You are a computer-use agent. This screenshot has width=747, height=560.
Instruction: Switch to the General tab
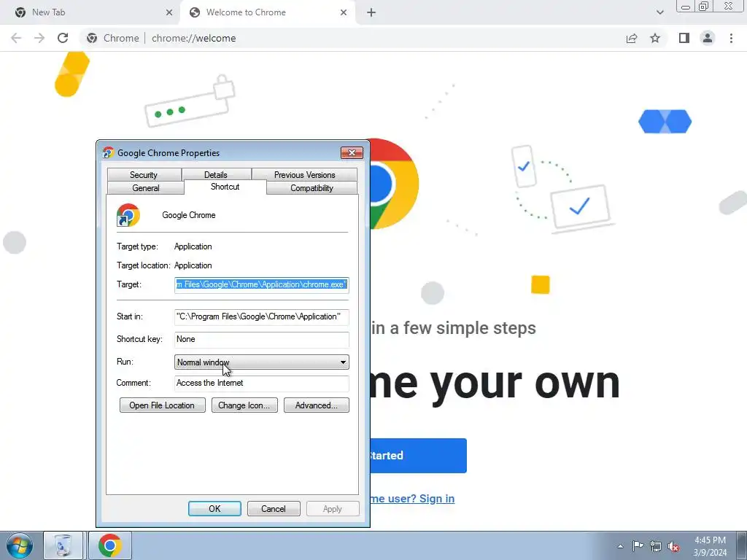146,188
